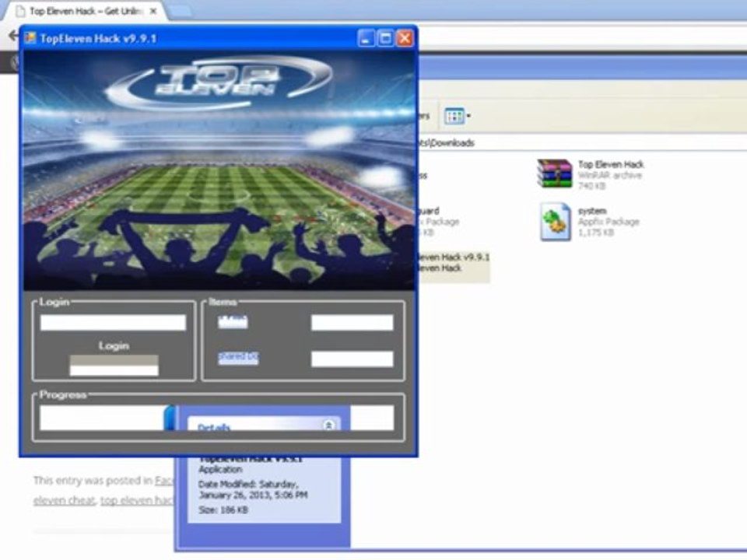
Task: Minimize the TopEleven Hack v9.9.1 window
Action: pos(366,39)
